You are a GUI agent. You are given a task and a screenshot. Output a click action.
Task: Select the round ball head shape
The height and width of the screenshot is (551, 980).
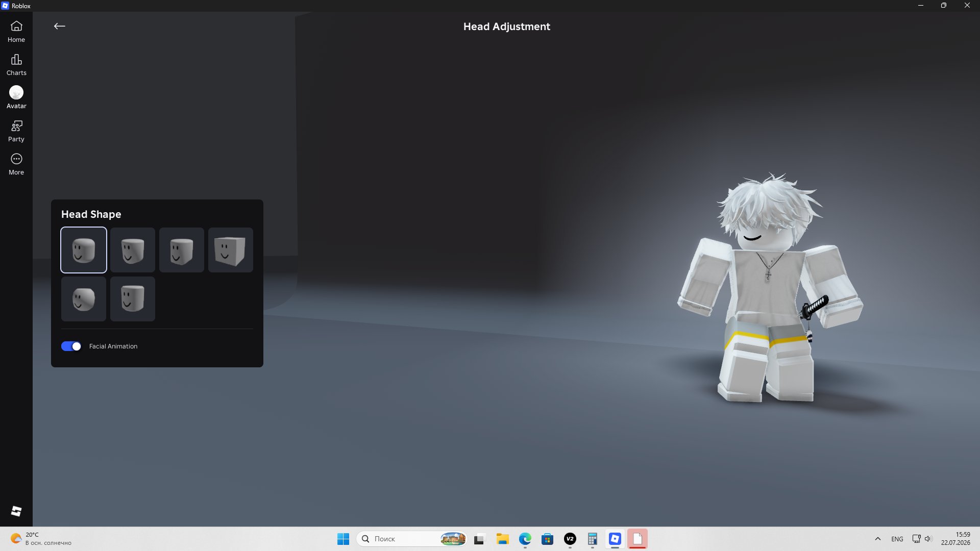[84, 299]
